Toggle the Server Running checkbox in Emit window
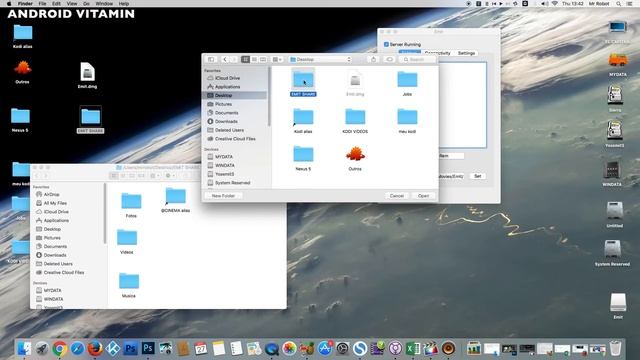 tap(386, 44)
